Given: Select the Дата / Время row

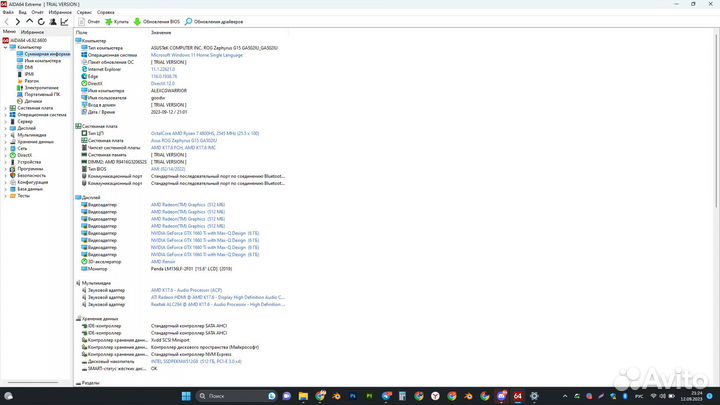Looking at the screenshot, I should [181, 112].
